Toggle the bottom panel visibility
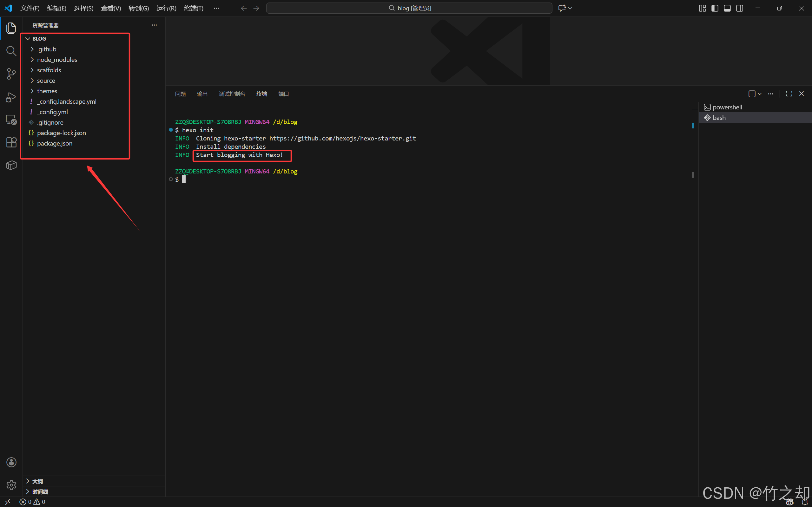This screenshot has width=812, height=507. 727,8
